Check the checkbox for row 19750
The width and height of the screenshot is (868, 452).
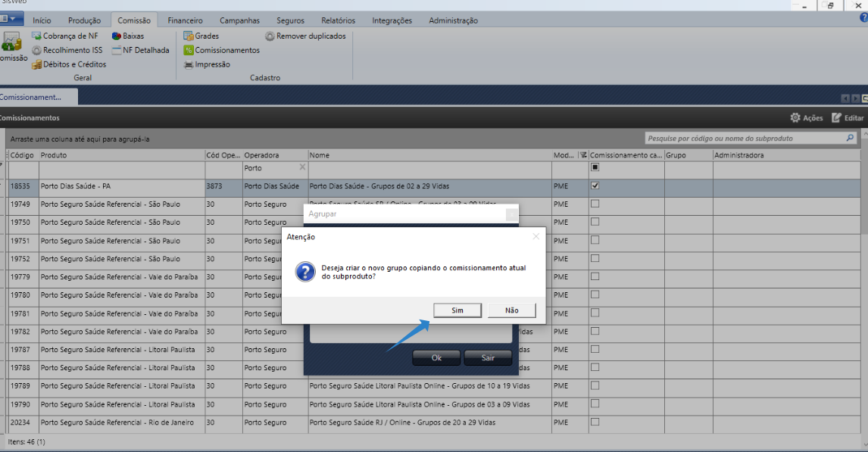click(x=595, y=222)
